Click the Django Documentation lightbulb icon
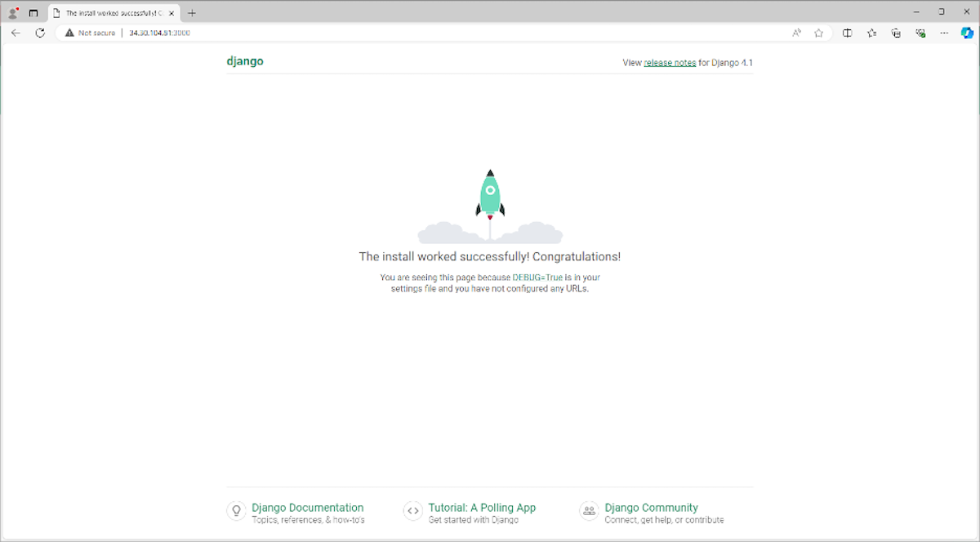This screenshot has width=980, height=542. [236, 511]
